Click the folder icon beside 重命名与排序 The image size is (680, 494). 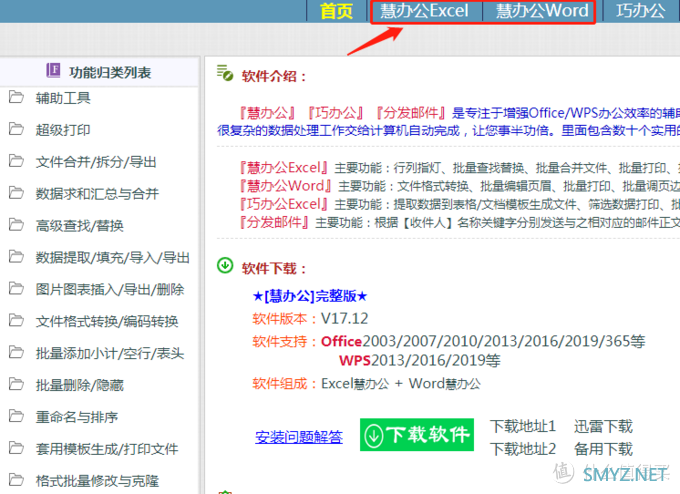16,416
